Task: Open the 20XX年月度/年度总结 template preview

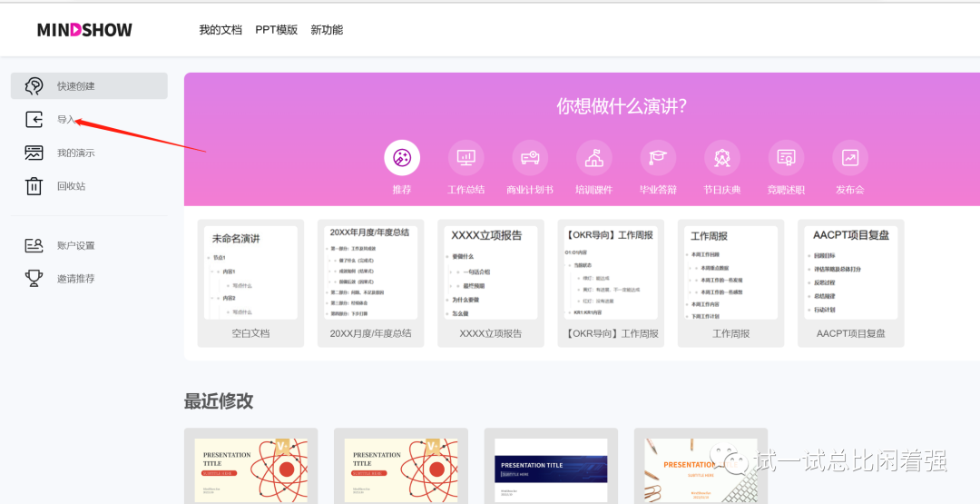Action: [x=370, y=272]
